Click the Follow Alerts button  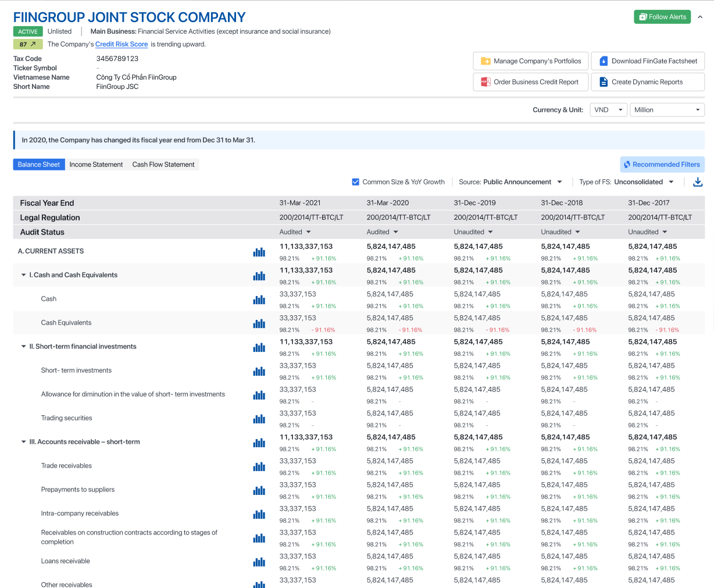pyautogui.click(x=662, y=17)
